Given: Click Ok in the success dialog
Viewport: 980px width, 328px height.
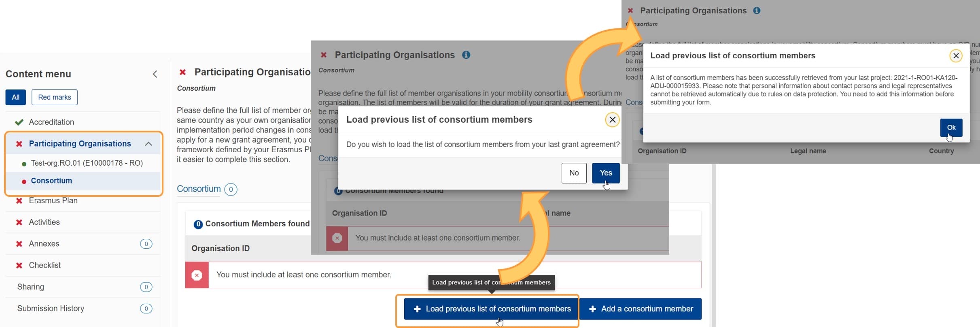Looking at the screenshot, I should point(951,128).
